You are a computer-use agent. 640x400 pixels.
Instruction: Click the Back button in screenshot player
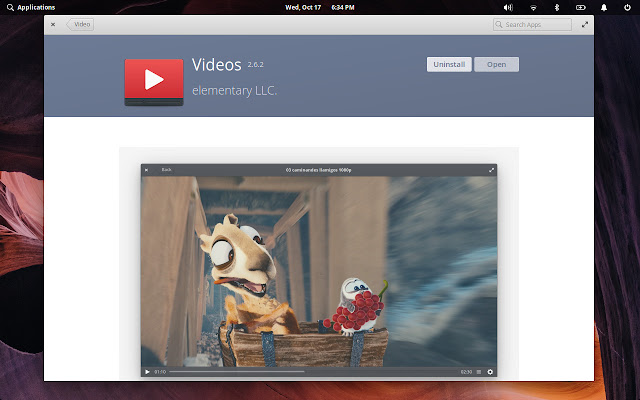point(167,170)
